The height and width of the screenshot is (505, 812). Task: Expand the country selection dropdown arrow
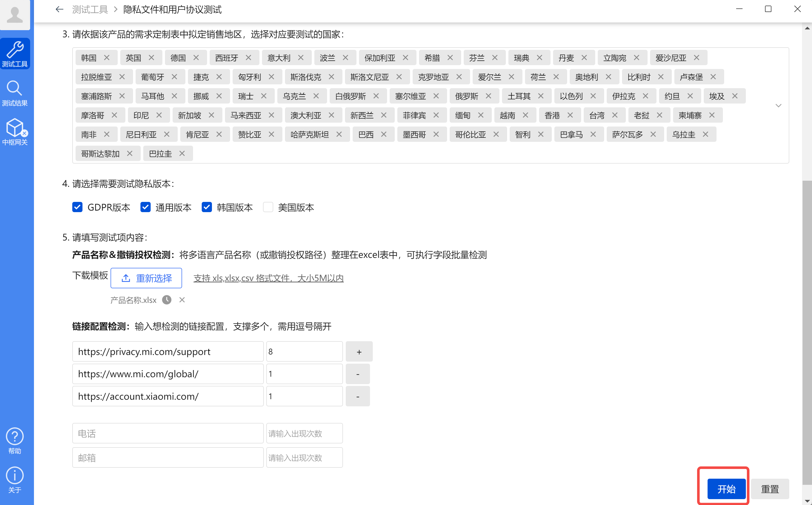coord(778,106)
